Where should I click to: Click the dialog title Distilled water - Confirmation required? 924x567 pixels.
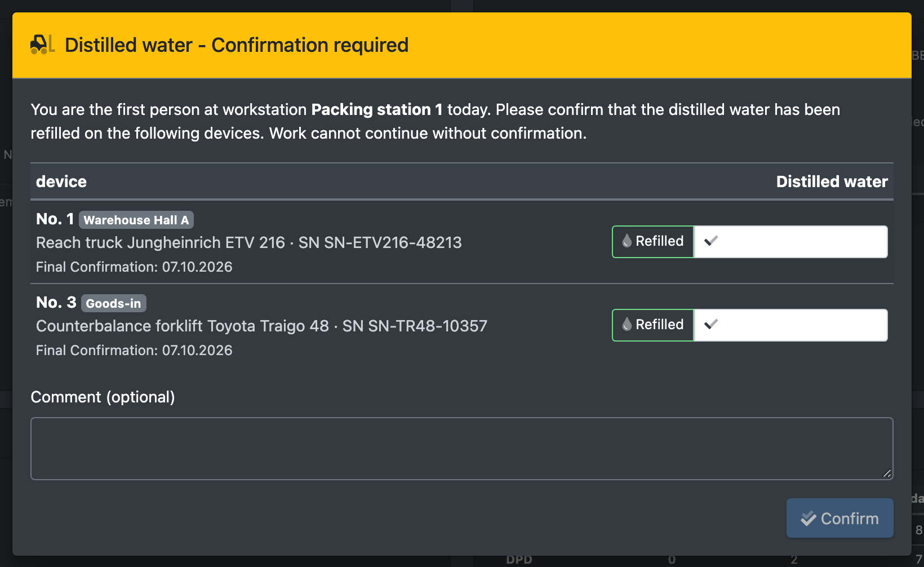(x=237, y=45)
